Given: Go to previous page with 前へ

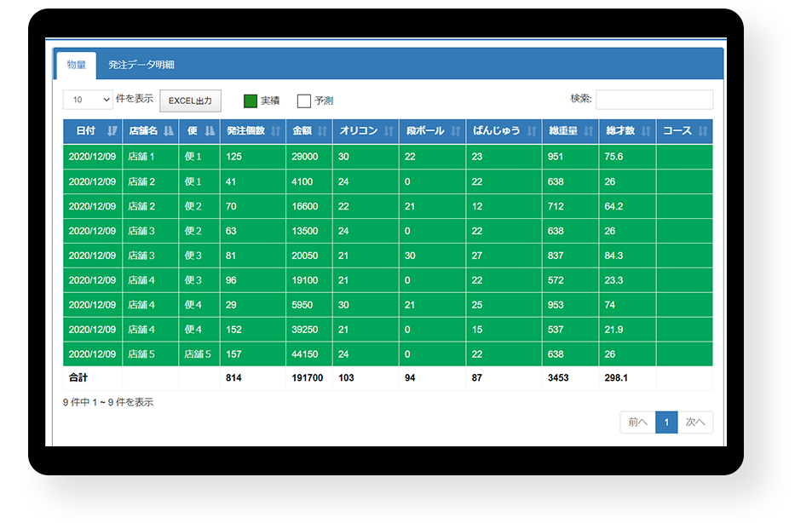Looking at the screenshot, I should (x=637, y=422).
